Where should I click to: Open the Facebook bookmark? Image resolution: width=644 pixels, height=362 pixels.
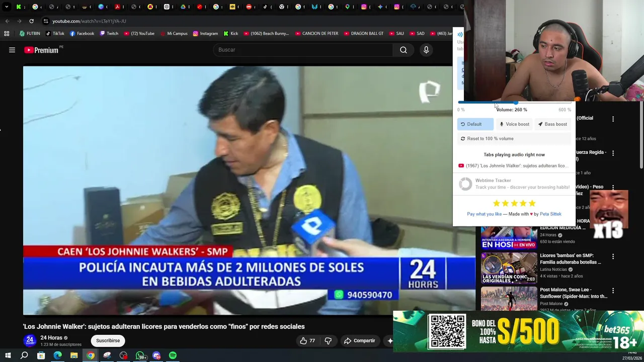(x=82, y=34)
